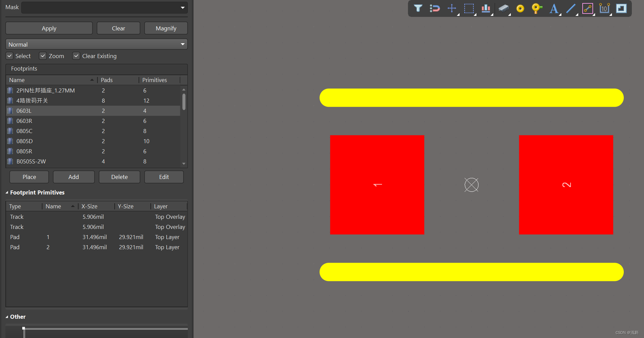Click the Clear button
This screenshot has height=338, width=644.
tap(118, 28)
